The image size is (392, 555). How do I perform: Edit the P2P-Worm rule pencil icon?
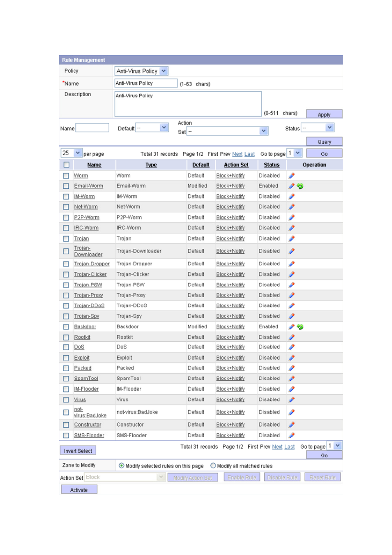292,217
